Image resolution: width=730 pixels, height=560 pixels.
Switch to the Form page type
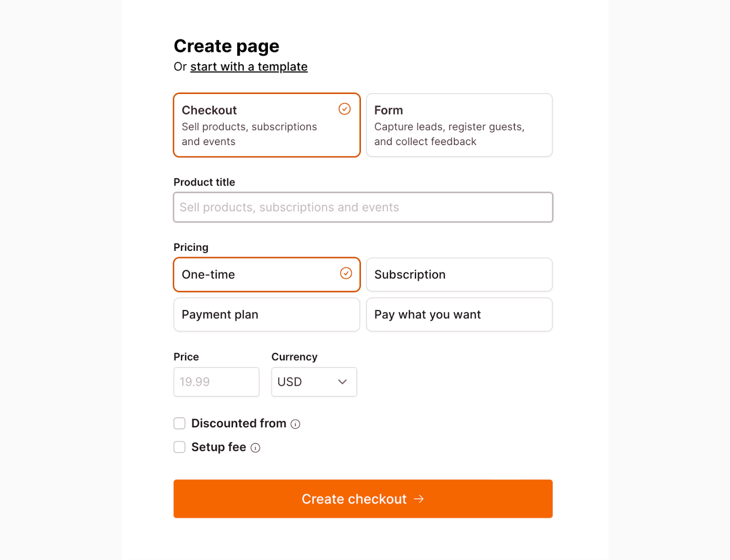click(459, 125)
